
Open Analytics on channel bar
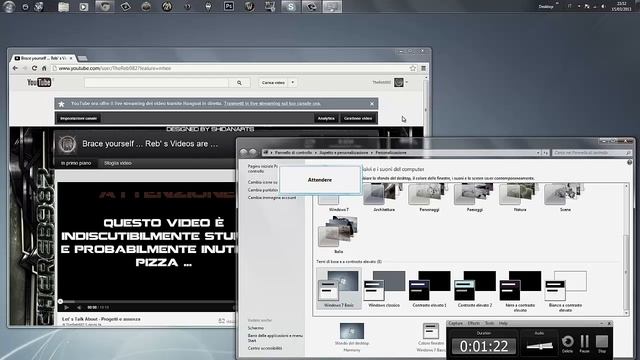326,118
